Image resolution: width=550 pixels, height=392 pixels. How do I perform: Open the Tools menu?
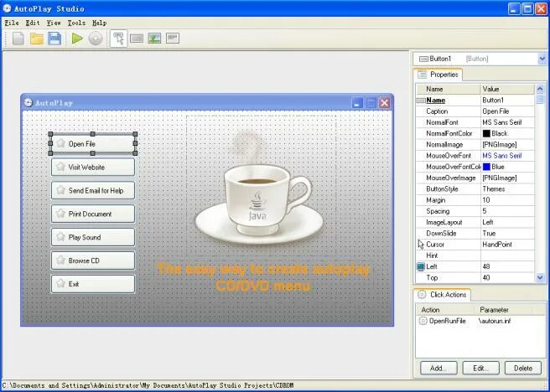[76, 23]
